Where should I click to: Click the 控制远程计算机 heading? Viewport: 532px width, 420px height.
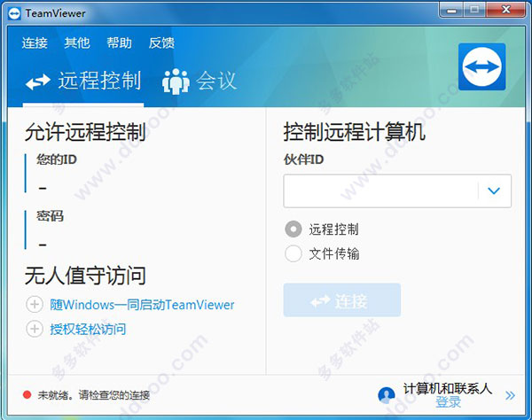355,132
